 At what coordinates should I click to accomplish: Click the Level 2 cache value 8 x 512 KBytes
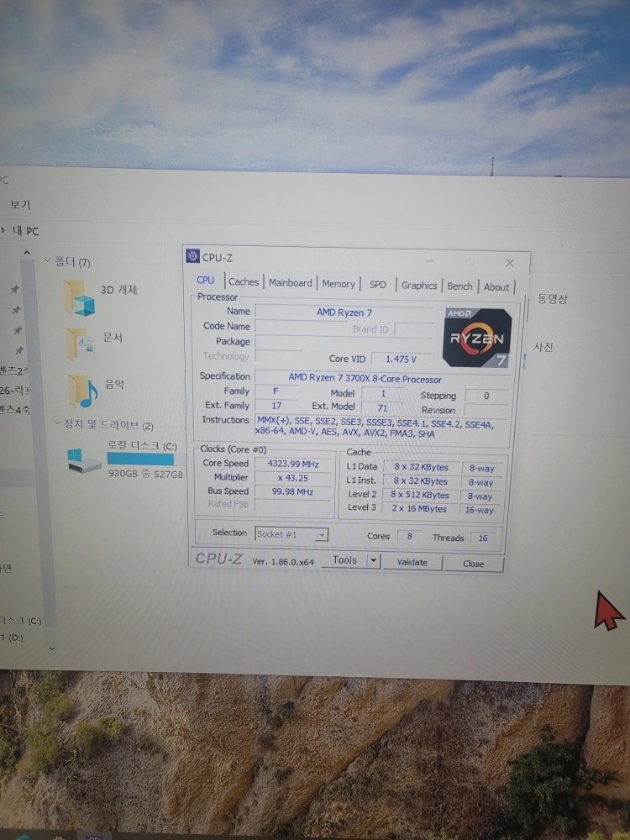pyautogui.click(x=419, y=495)
